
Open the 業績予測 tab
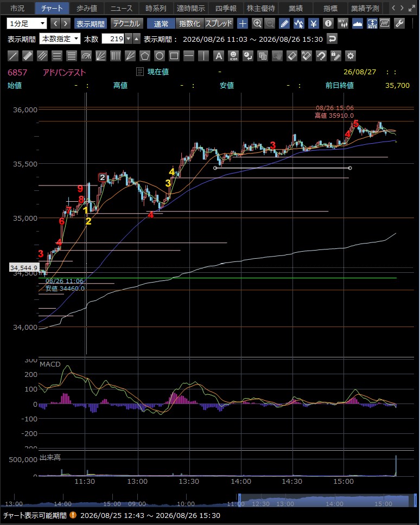[x=365, y=8]
